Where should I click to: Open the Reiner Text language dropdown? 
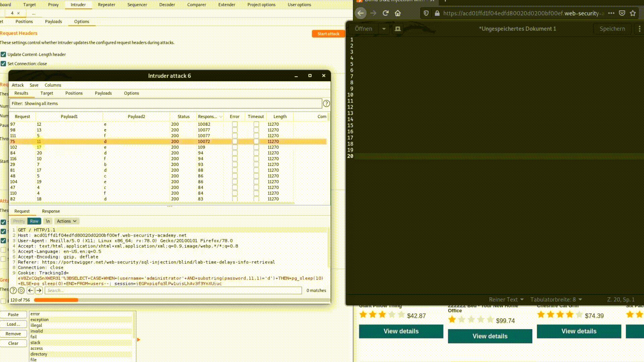506,299
